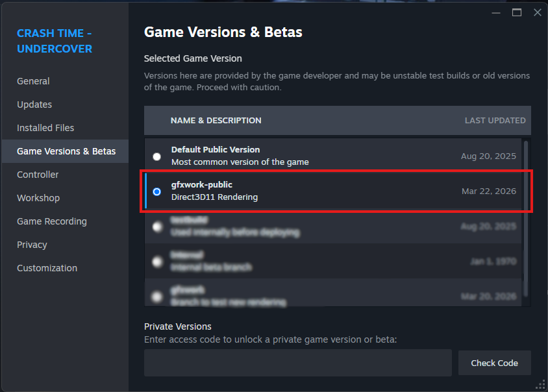
Task: Switch to the Updates section
Action: point(34,104)
